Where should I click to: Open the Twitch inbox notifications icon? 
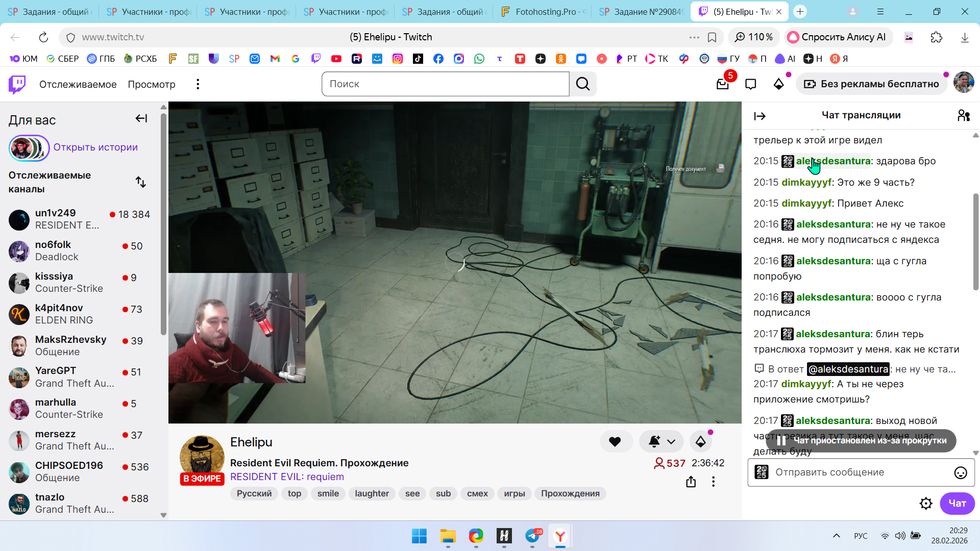723,84
